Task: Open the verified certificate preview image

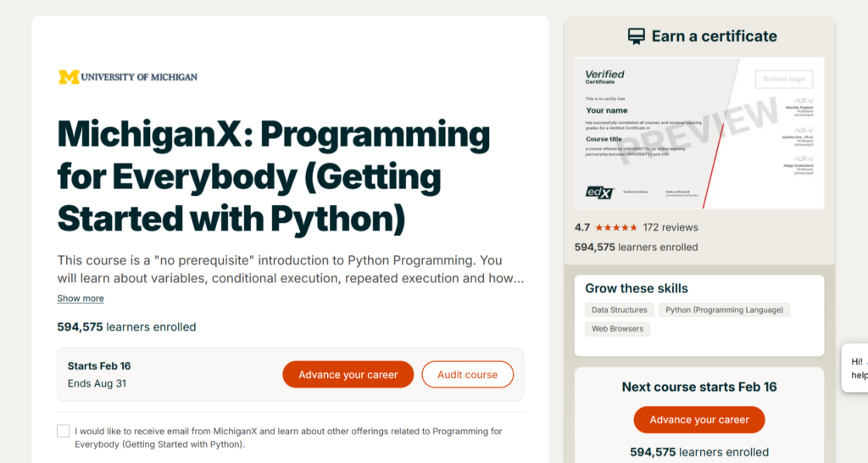Action: coord(698,133)
